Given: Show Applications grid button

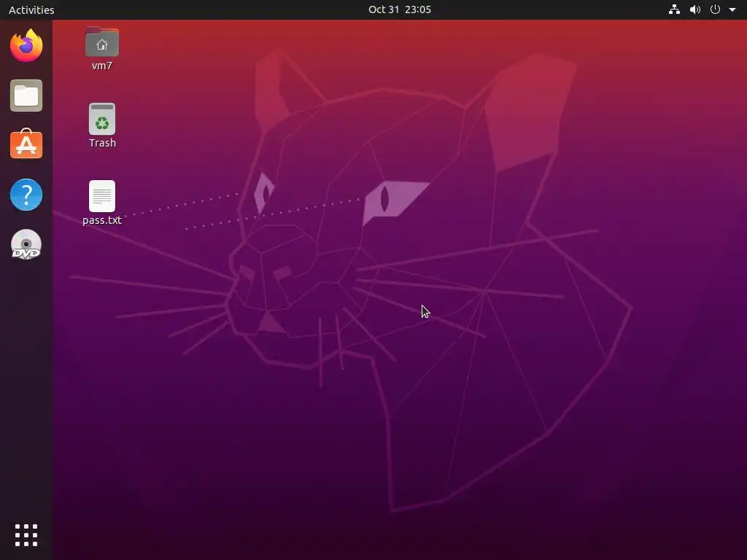Looking at the screenshot, I should [x=26, y=535].
